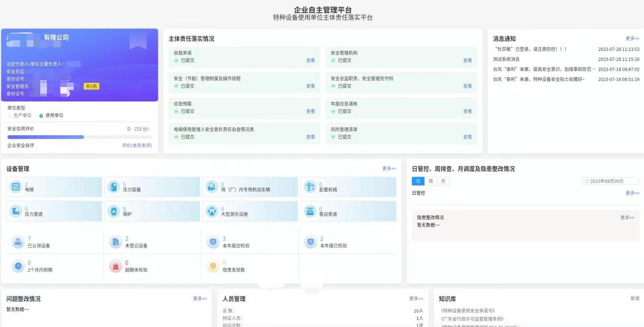Image resolution: width=644 pixels, height=327 pixels.
Task: Click the bookmark icon on company card
Action: click(138, 41)
